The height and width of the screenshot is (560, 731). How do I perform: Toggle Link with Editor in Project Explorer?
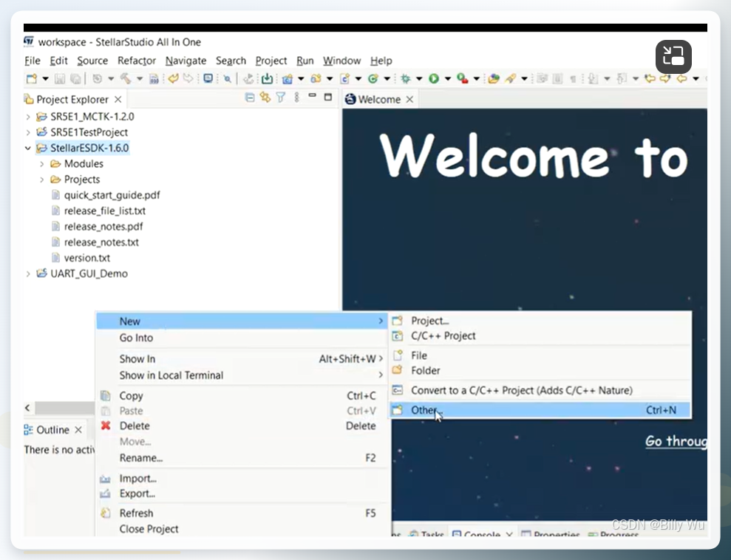pyautogui.click(x=265, y=98)
